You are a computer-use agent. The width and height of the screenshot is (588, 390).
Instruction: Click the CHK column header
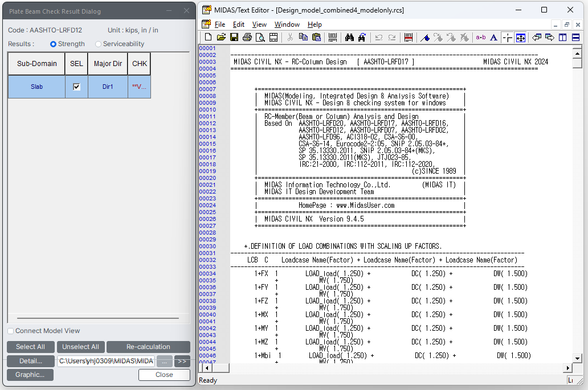pyautogui.click(x=139, y=64)
